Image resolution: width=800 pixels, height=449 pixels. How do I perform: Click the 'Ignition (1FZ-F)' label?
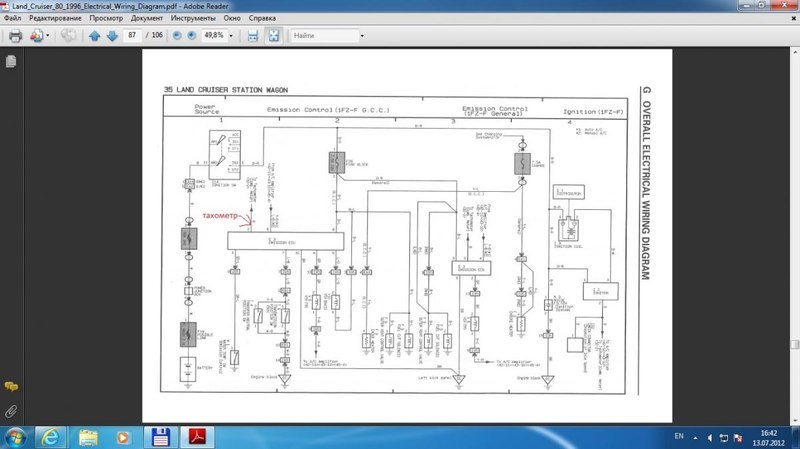tap(593, 111)
